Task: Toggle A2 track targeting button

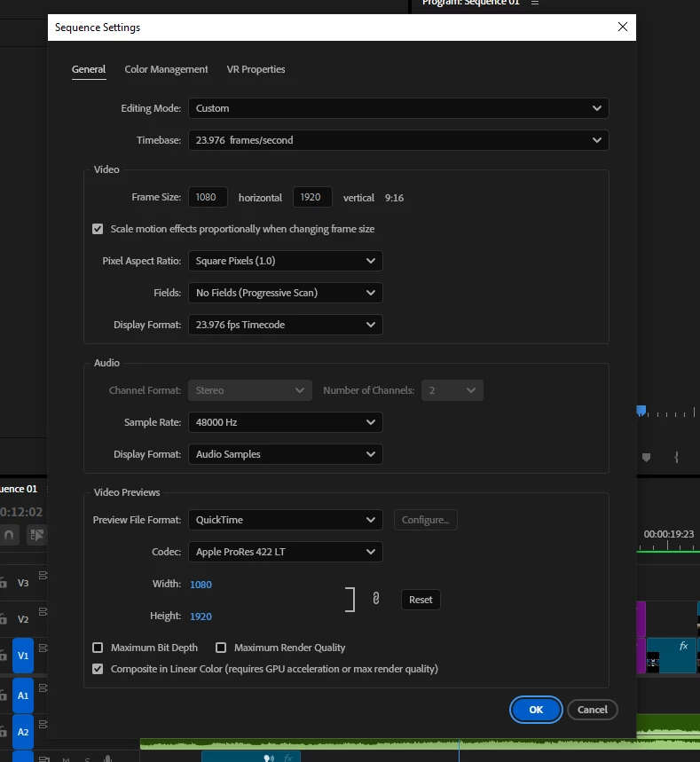Action: click(23, 732)
